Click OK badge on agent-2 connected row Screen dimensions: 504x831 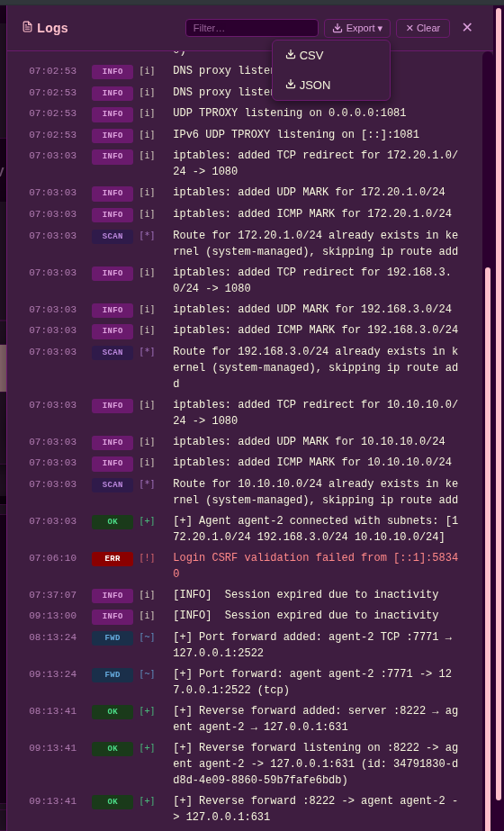(112, 522)
